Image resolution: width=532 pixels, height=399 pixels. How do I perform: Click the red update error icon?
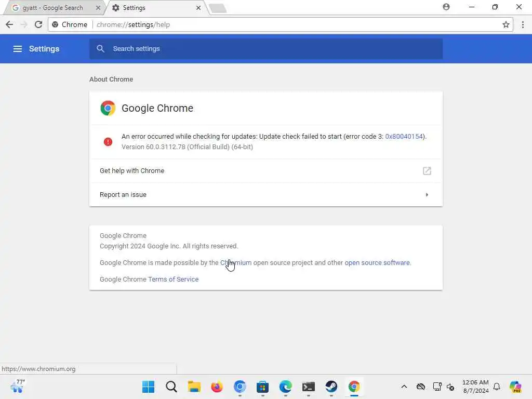pos(108,142)
